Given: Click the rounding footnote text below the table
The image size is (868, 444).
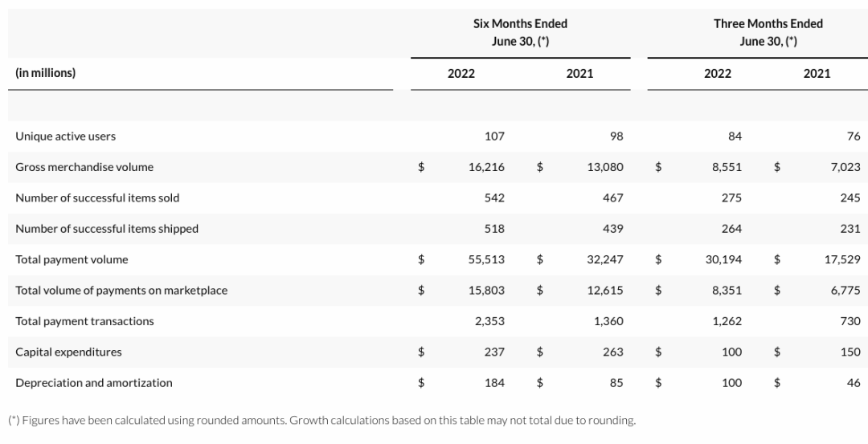Looking at the screenshot, I should coord(321,420).
